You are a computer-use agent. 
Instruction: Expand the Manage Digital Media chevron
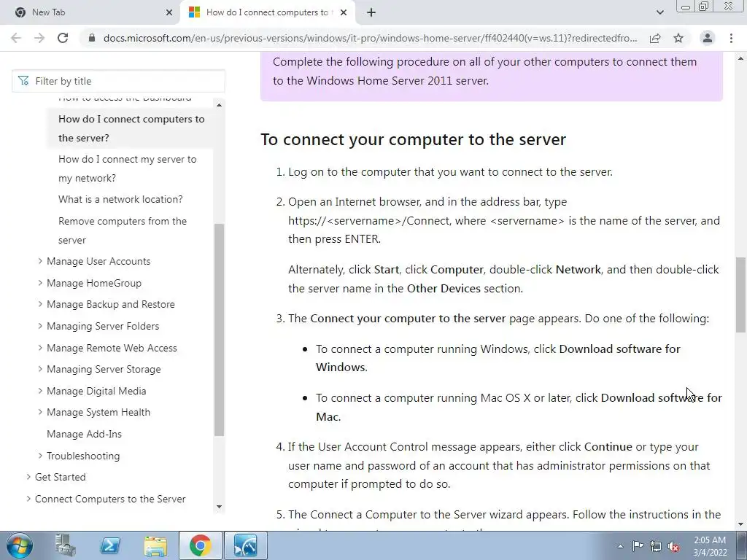click(x=40, y=391)
